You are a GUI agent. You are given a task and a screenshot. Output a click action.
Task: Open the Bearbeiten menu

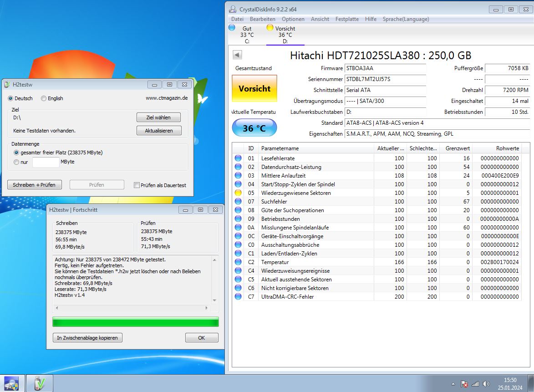pos(263,19)
